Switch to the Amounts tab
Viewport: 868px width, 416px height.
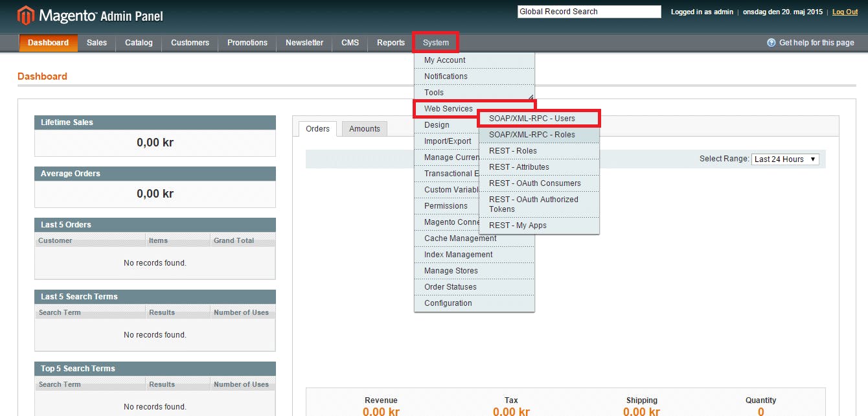click(x=365, y=129)
